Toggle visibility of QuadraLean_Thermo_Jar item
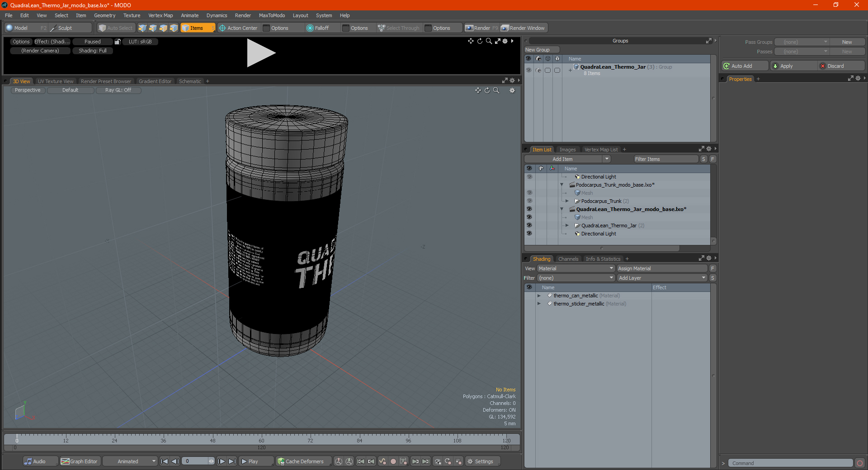The image size is (868, 470). pyautogui.click(x=529, y=226)
